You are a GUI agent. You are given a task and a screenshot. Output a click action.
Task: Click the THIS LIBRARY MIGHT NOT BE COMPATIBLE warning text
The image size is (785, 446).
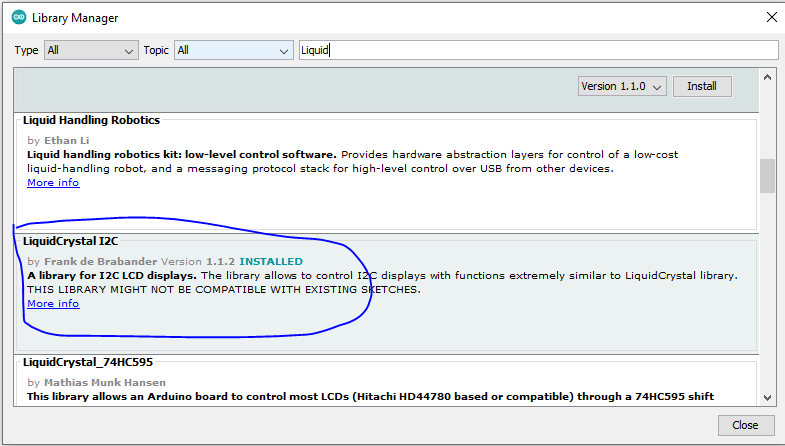[x=224, y=290]
